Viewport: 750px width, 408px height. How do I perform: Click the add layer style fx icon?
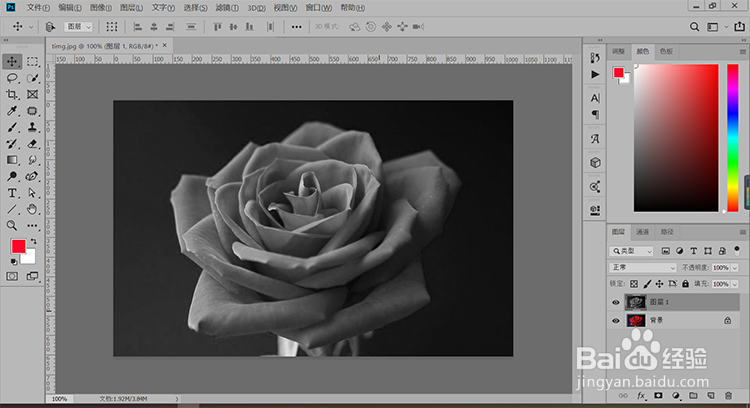pyautogui.click(x=642, y=396)
